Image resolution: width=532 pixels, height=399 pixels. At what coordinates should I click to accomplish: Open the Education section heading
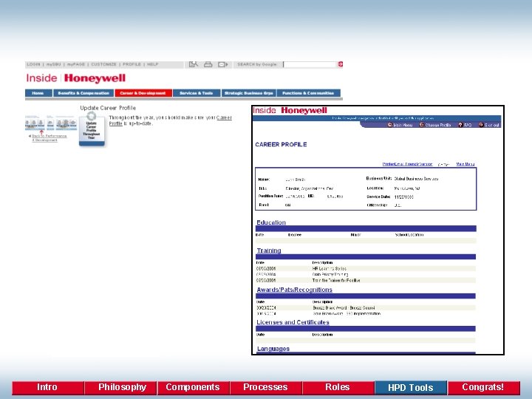pos(271,222)
